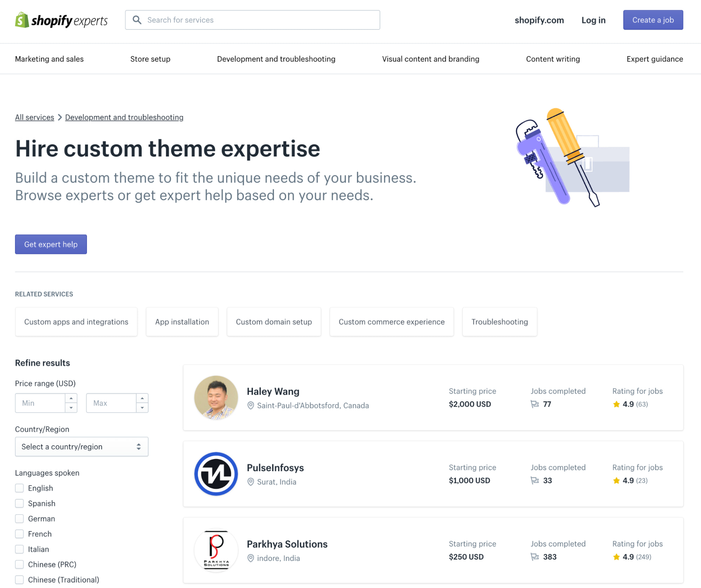The width and height of the screenshot is (701, 588).
Task: Open Development and troubleshooting nav menu
Action: click(276, 59)
